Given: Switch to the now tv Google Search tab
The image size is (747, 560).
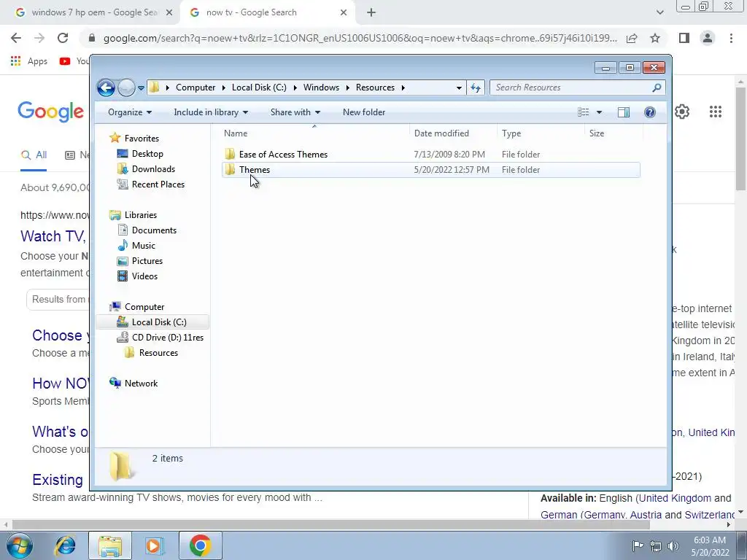Looking at the screenshot, I should coord(268,13).
